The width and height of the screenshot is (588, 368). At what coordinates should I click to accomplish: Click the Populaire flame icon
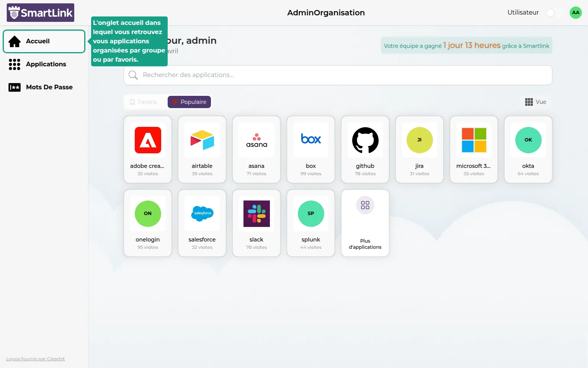pyautogui.click(x=175, y=102)
